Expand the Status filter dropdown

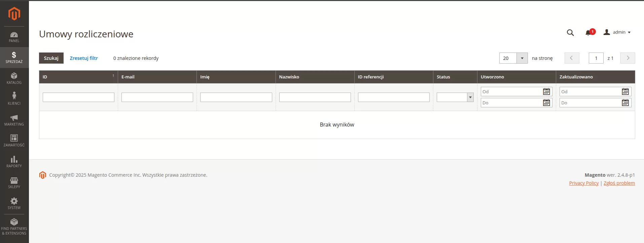coord(455,97)
